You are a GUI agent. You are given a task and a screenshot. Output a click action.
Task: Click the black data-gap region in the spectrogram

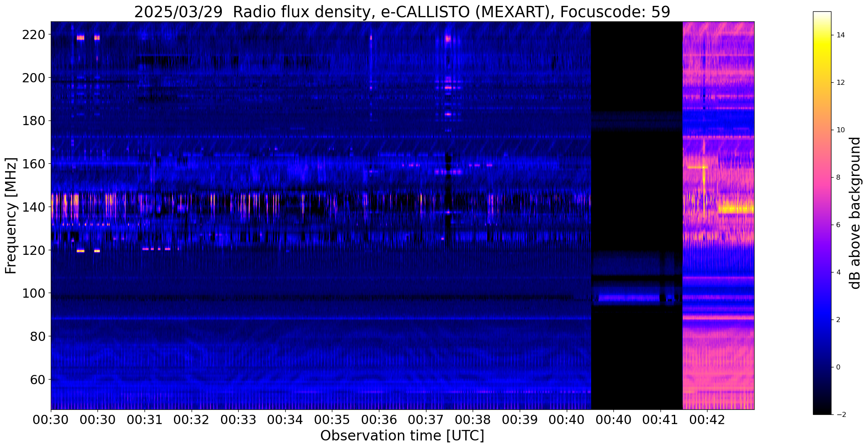pos(637,215)
